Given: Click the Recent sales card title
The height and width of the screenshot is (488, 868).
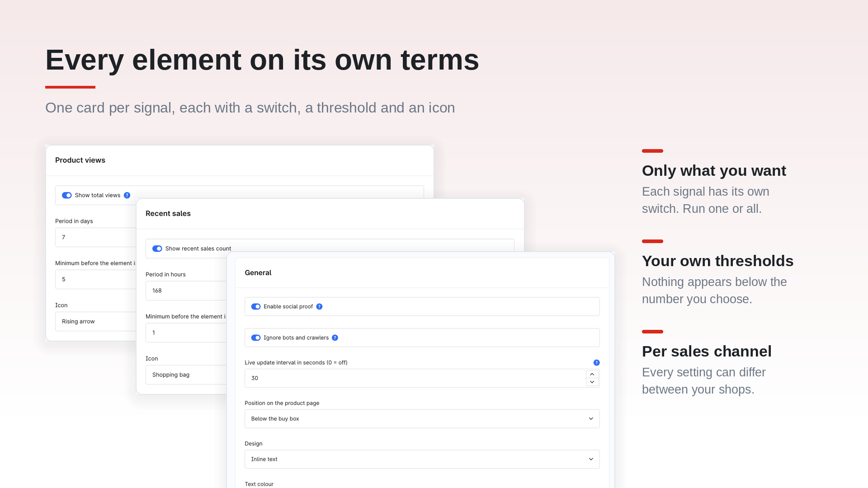Looking at the screenshot, I should click(x=168, y=213).
